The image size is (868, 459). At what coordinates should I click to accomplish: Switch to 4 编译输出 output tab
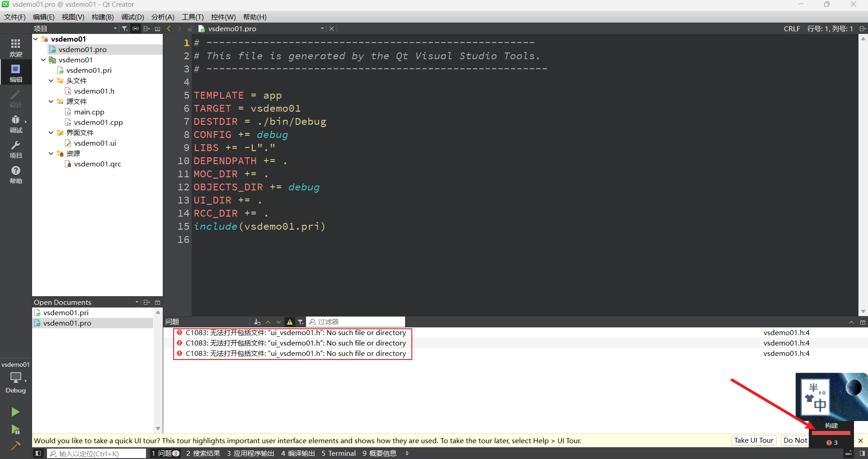[x=298, y=453]
